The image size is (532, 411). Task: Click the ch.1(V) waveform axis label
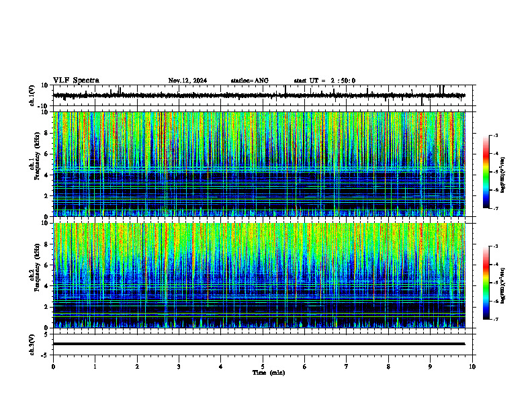click(32, 95)
